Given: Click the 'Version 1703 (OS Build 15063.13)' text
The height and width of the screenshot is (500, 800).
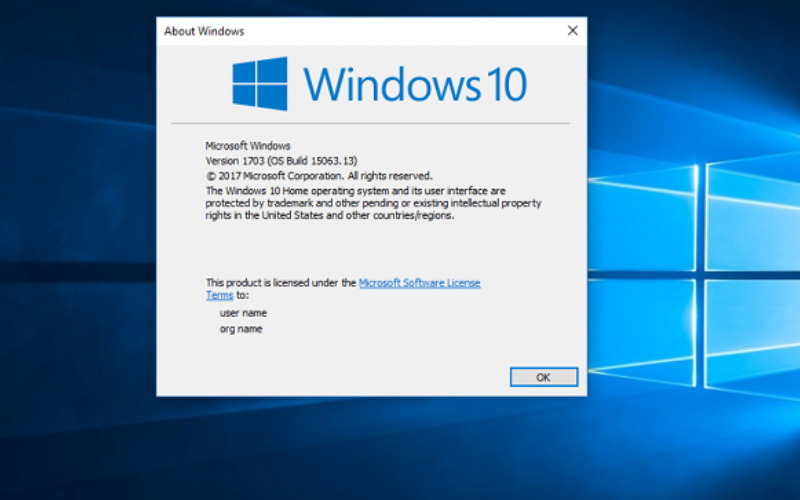Looking at the screenshot, I should [x=282, y=161].
